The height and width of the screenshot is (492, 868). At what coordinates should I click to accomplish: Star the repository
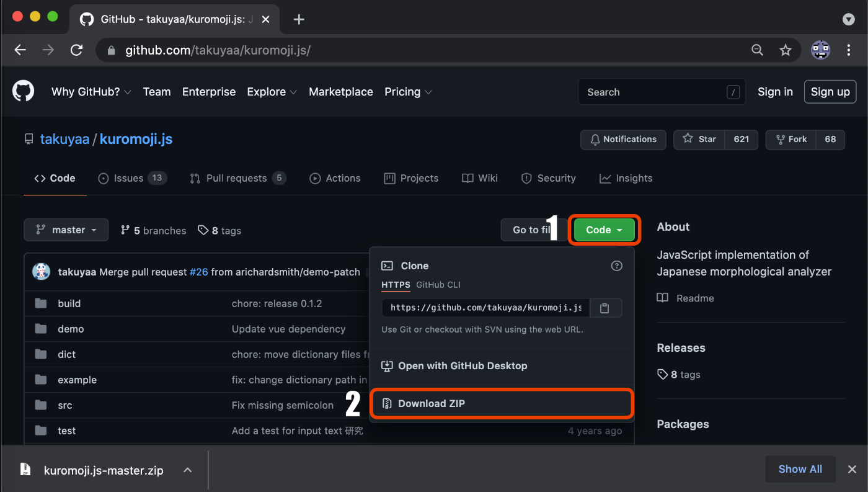coord(699,140)
